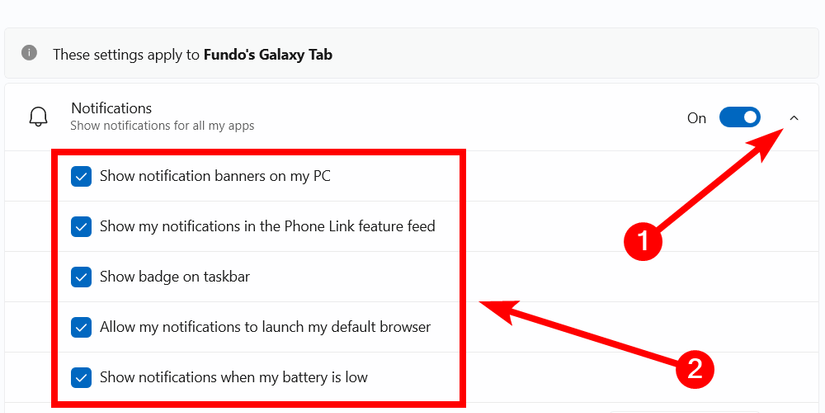
Task: Click the Notifications section heading
Action: click(x=111, y=108)
